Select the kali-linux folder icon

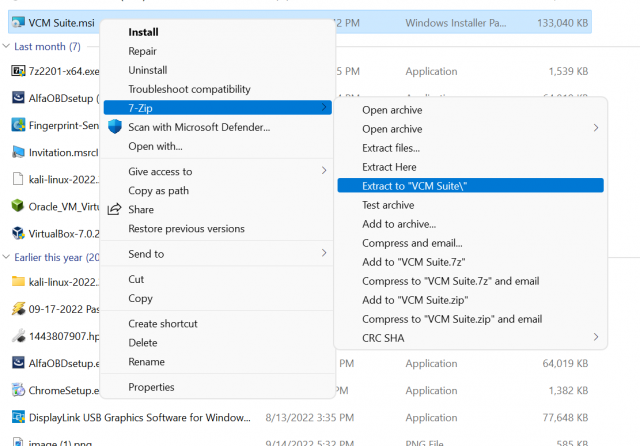pyautogui.click(x=18, y=282)
